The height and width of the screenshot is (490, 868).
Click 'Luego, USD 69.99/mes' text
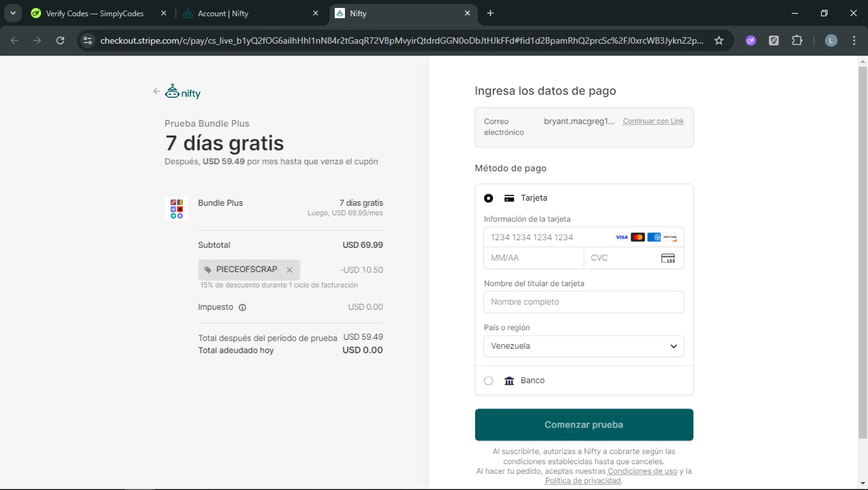click(345, 213)
